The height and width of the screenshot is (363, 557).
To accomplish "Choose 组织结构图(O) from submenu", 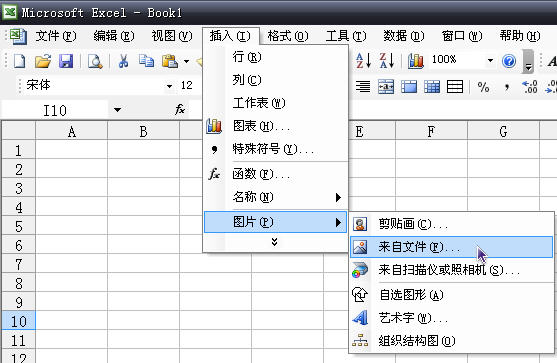I will click(x=451, y=341).
